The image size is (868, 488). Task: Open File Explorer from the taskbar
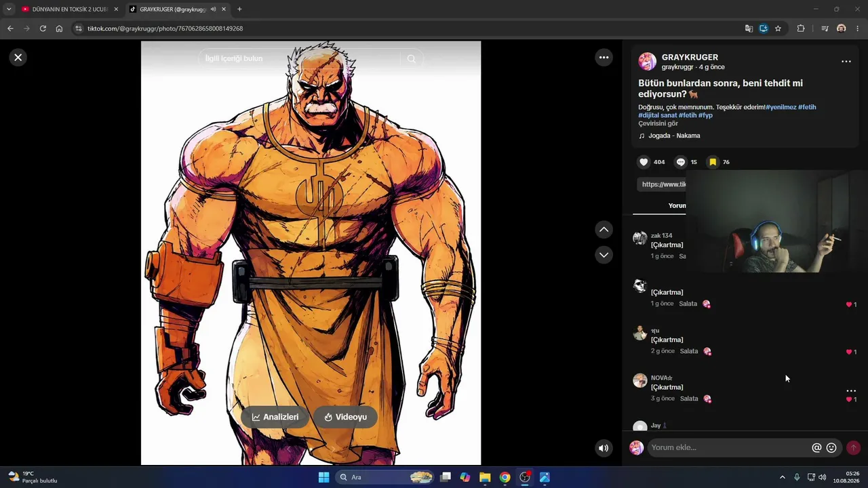pyautogui.click(x=485, y=477)
